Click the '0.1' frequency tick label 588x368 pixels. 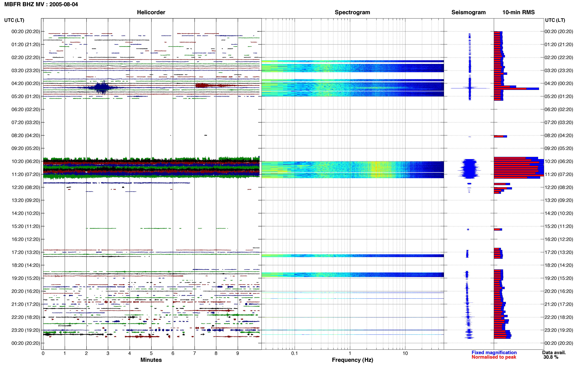pyautogui.click(x=295, y=353)
